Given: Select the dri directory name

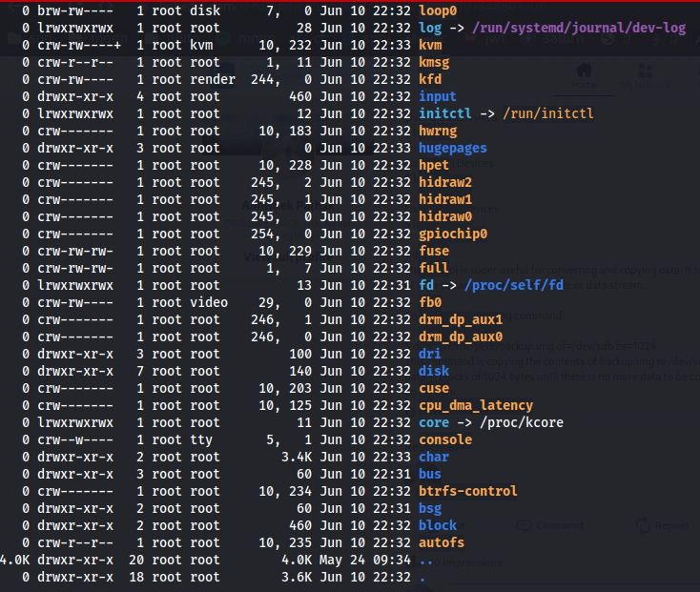Looking at the screenshot, I should tap(430, 355).
